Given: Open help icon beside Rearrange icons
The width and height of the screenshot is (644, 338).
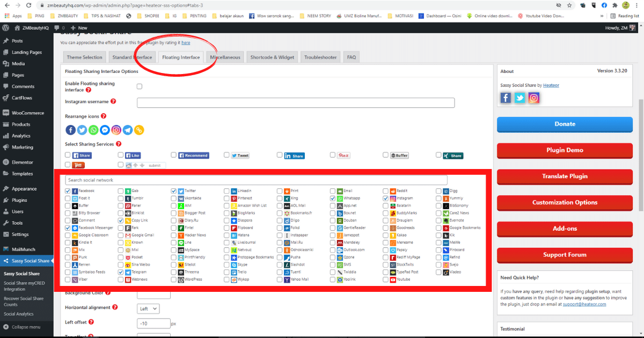Looking at the screenshot, I should pos(103,116).
